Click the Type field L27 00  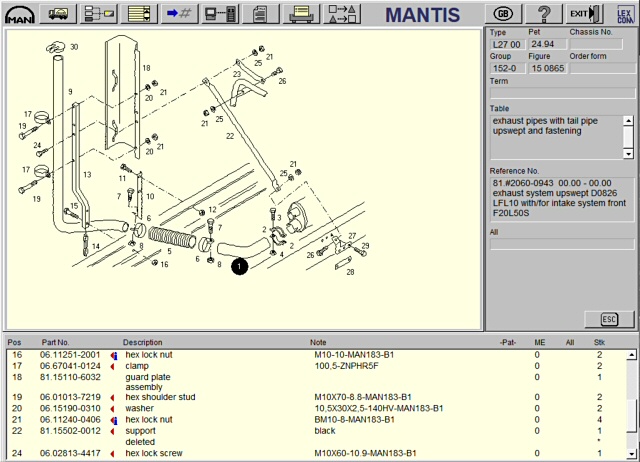tap(507, 44)
